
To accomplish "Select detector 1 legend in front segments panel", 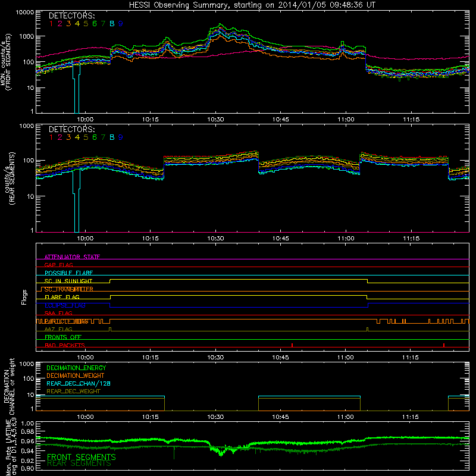I will [51, 24].
